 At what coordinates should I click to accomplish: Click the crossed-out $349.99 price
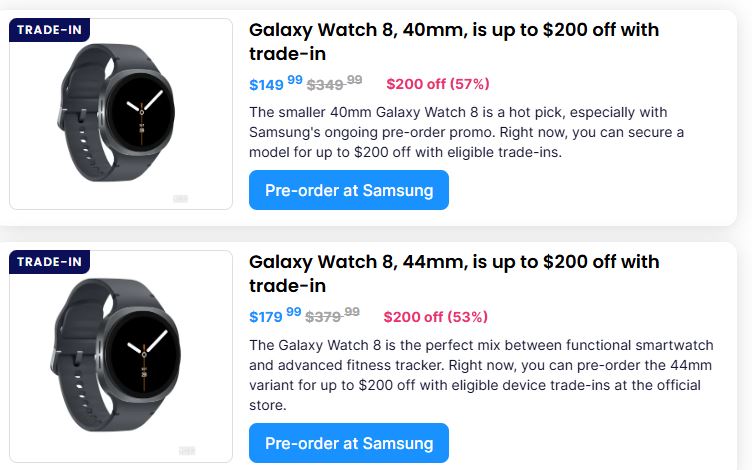[x=334, y=84]
